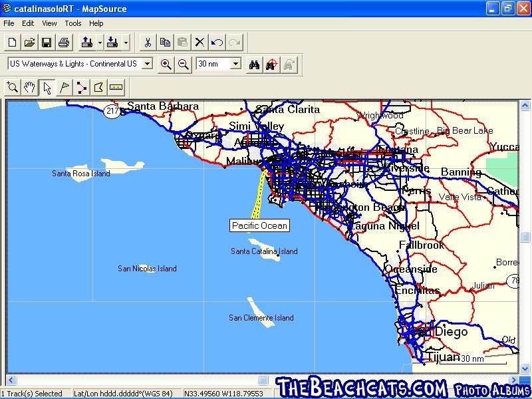532x399 pixels.
Task: Click the vertical scrollbar thumb
Action: coord(525,237)
